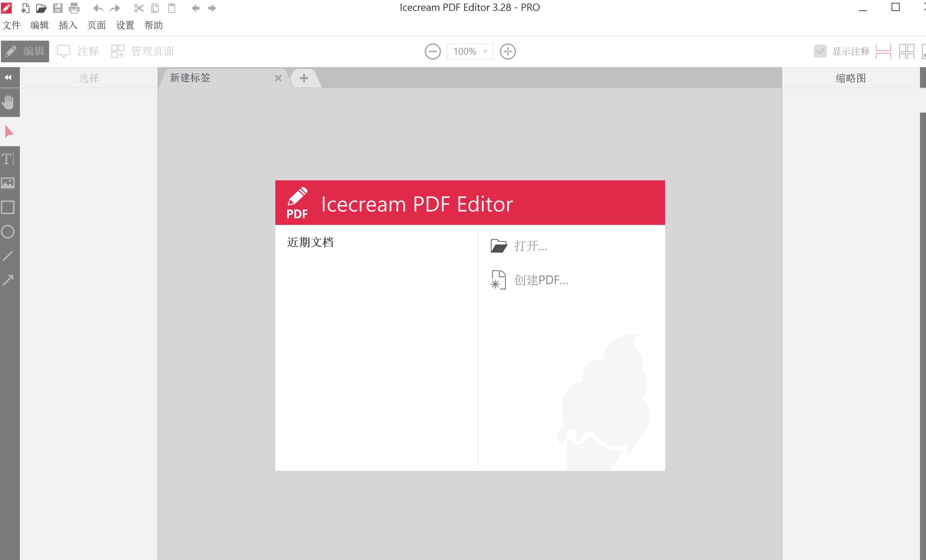Click the forward navigation arrow

point(212,8)
